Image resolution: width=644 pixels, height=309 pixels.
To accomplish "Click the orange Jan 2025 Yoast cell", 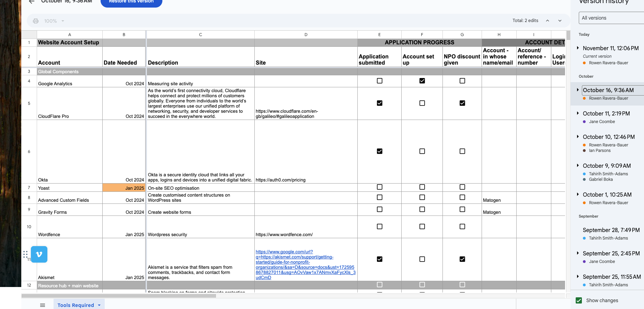I will pyautogui.click(x=124, y=188).
